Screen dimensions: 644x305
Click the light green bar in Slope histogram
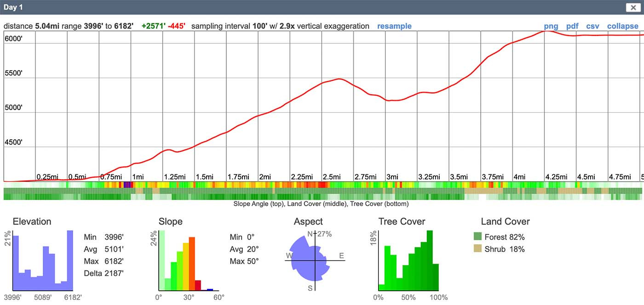[x=161, y=260]
